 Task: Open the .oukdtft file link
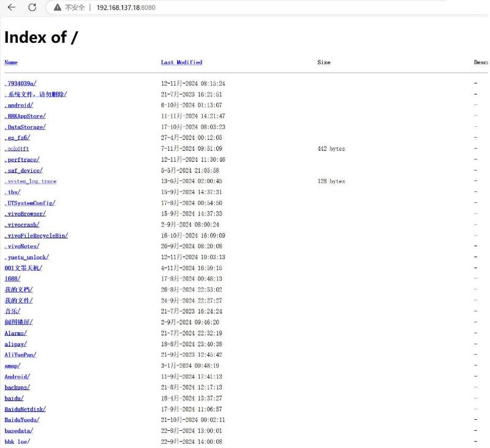(17, 149)
